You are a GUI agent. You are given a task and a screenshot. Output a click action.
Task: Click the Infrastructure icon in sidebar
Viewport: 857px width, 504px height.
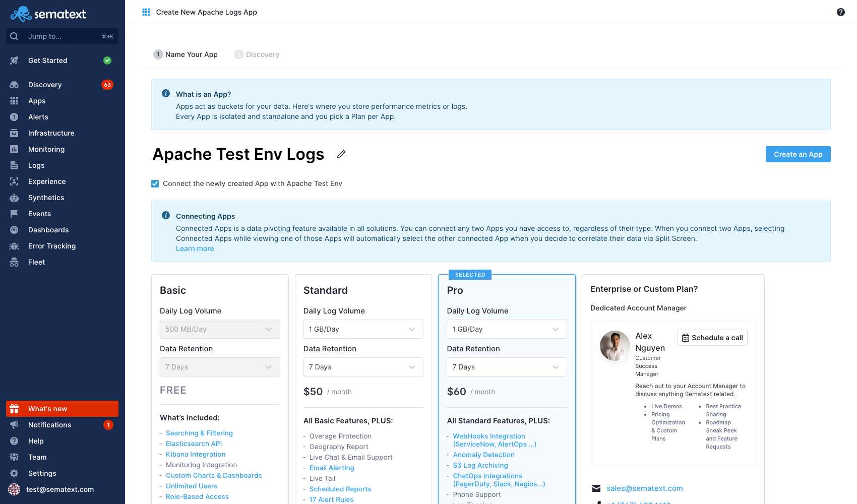click(14, 133)
